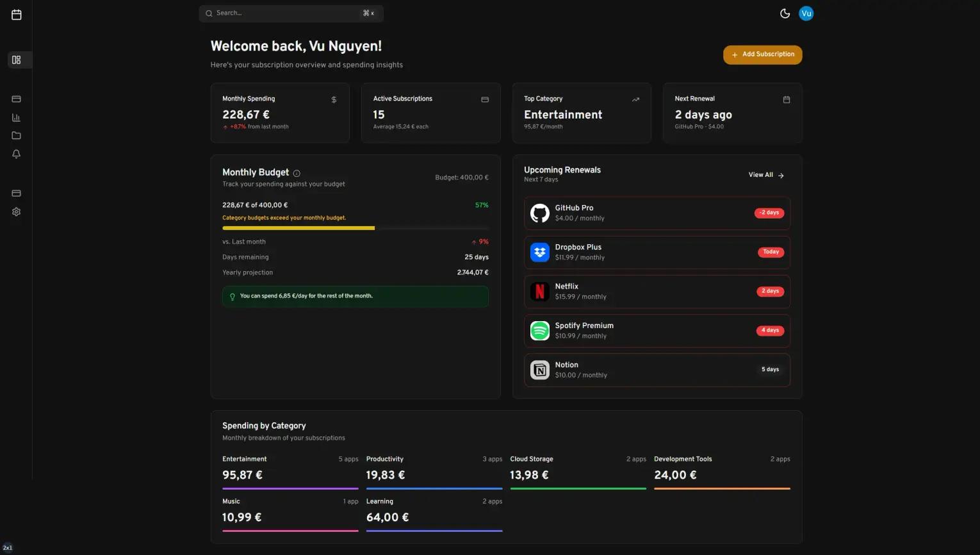
Task: Click the Netflix renewal entry
Action: tap(657, 291)
